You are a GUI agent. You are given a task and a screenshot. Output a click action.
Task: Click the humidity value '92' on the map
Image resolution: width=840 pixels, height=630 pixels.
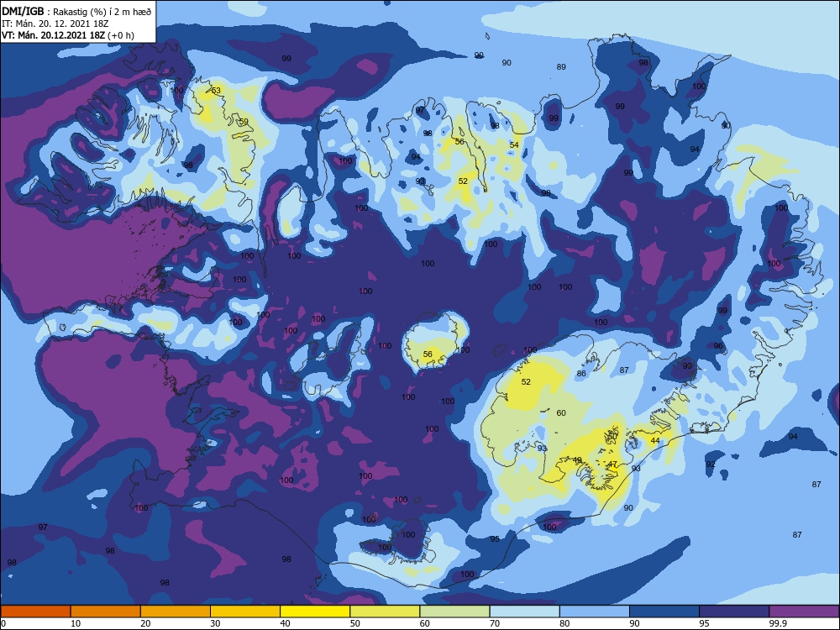pos(711,464)
